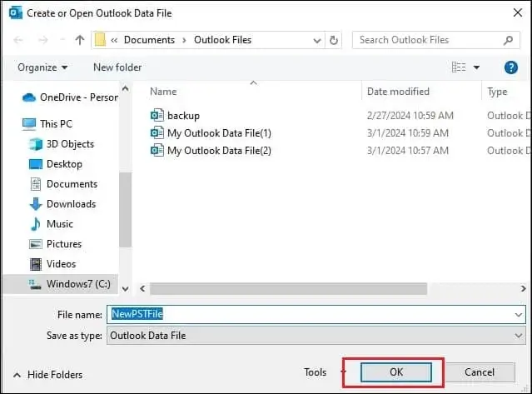Click the Refresh icon in address bar
The height and width of the screenshot is (394, 532).
point(334,40)
